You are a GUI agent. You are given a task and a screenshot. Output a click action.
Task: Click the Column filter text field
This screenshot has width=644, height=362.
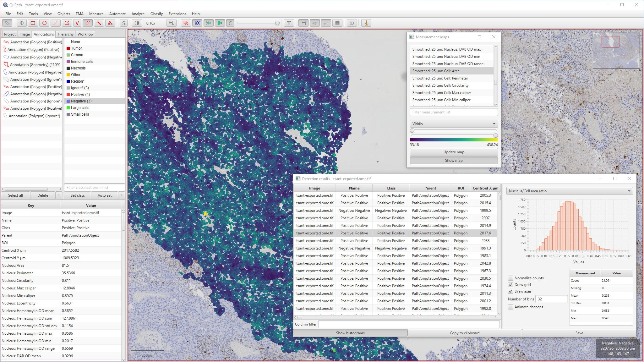[x=408, y=324]
